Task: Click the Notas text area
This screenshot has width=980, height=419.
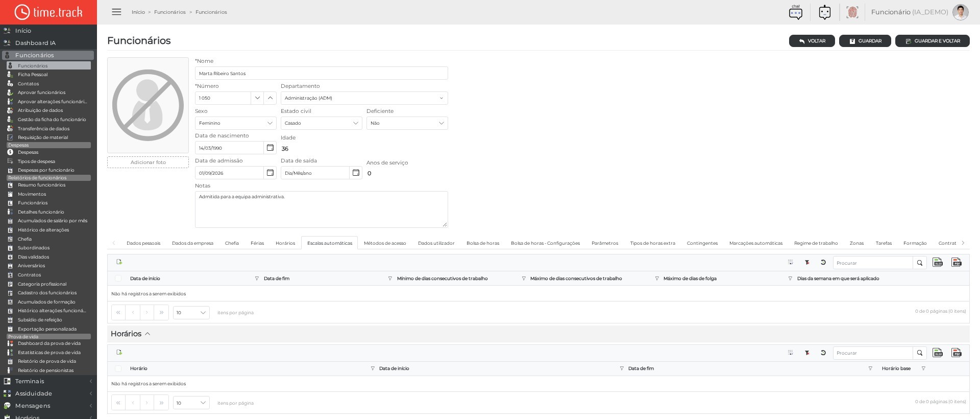Action: (x=322, y=209)
